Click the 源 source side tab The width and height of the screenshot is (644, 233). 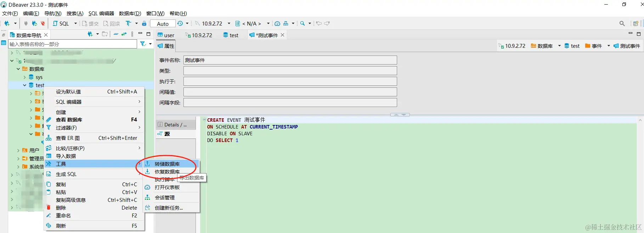(176, 134)
